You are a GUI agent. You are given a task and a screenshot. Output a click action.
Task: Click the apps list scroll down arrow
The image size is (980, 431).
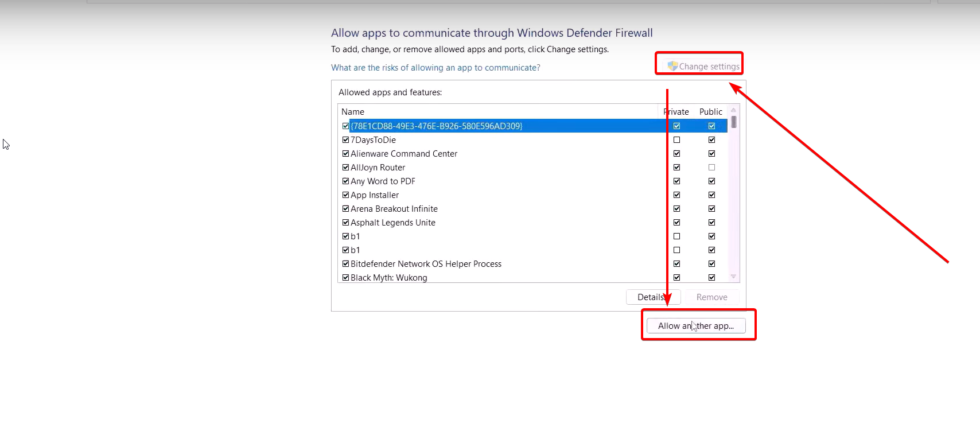point(733,277)
